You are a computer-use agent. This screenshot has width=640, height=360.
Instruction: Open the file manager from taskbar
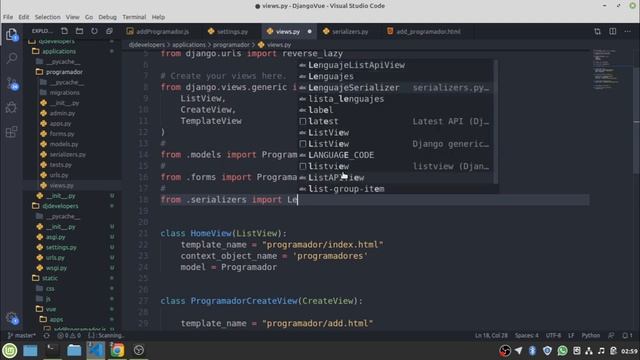[x=74, y=350]
